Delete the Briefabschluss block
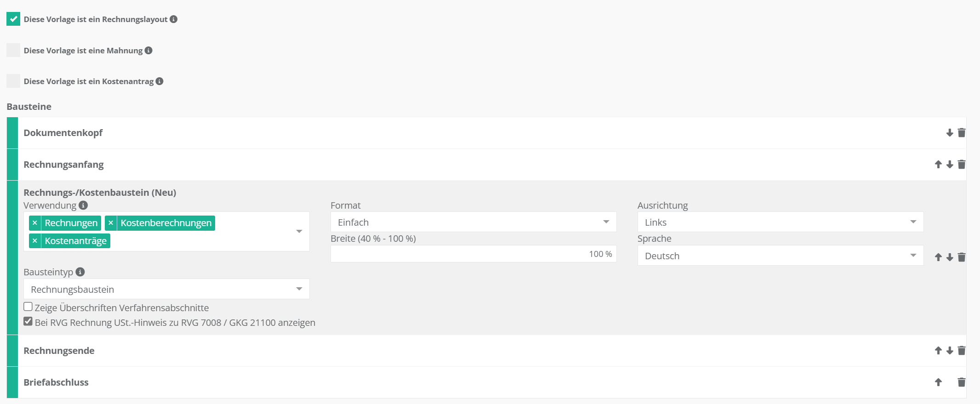The height and width of the screenshot is (404, 980). [961, 382]
